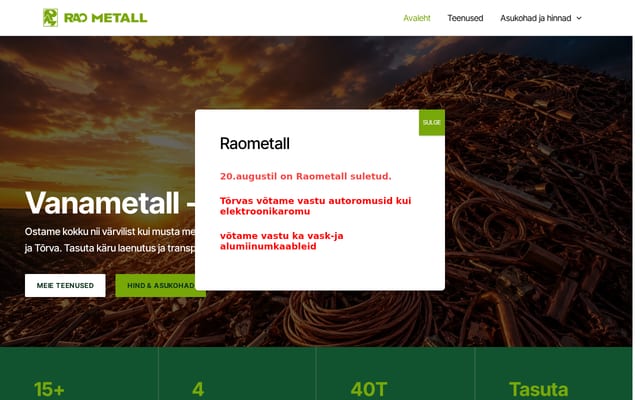
Task: Click the 15+ statistic
Action: pyautogui.click(x=49, y=389)
